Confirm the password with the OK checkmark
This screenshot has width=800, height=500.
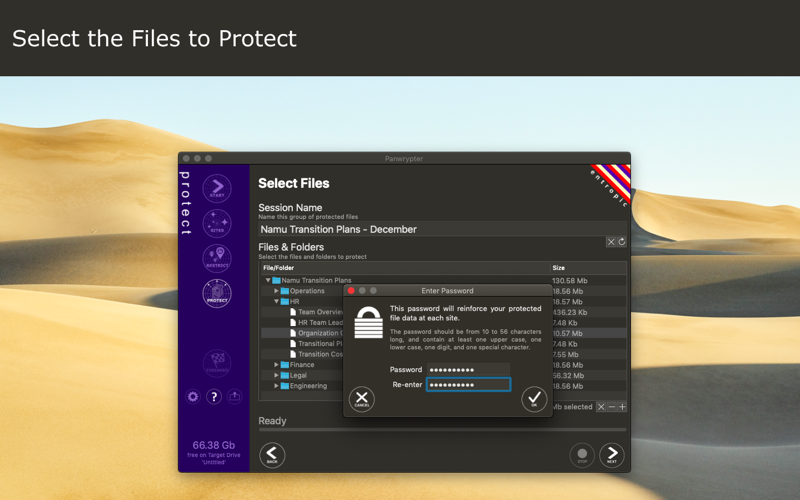click(534, 399)
